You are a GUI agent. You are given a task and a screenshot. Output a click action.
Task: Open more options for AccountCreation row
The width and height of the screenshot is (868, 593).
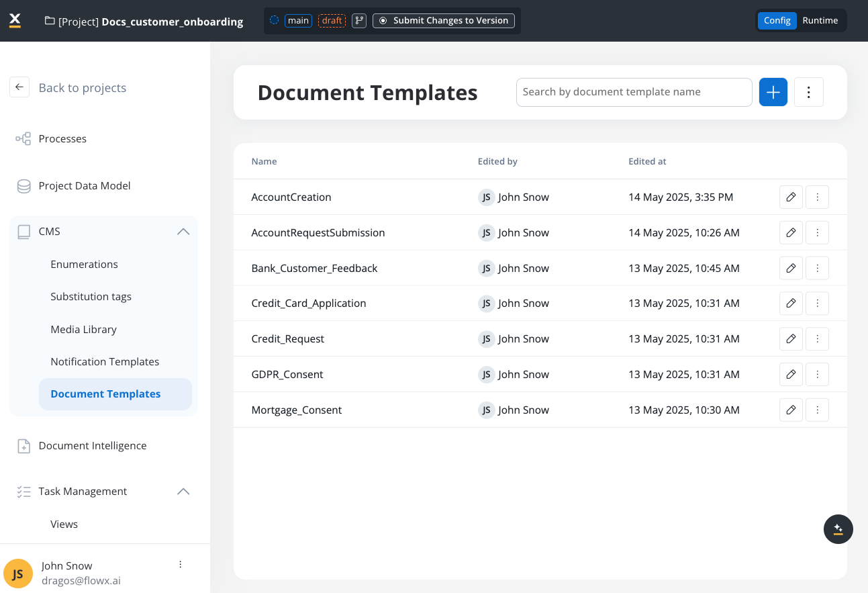tap(817, 197)
